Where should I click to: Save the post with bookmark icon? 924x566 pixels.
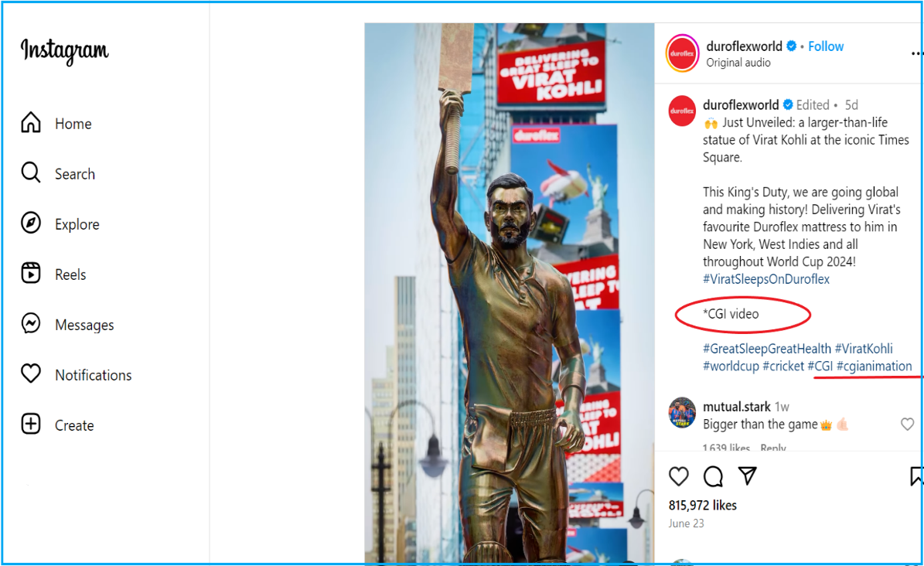(917, 476)
